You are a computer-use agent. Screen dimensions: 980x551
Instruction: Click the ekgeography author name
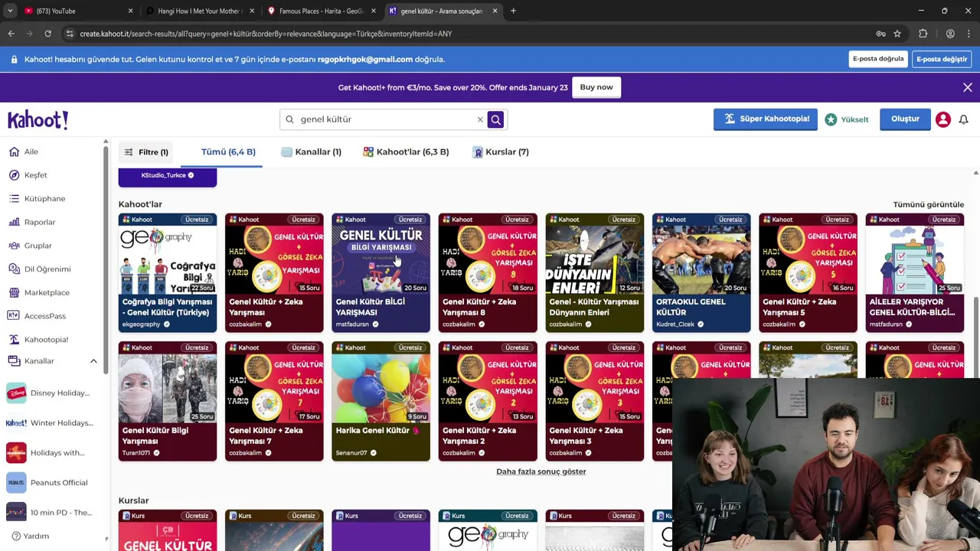tap(141, 324)
